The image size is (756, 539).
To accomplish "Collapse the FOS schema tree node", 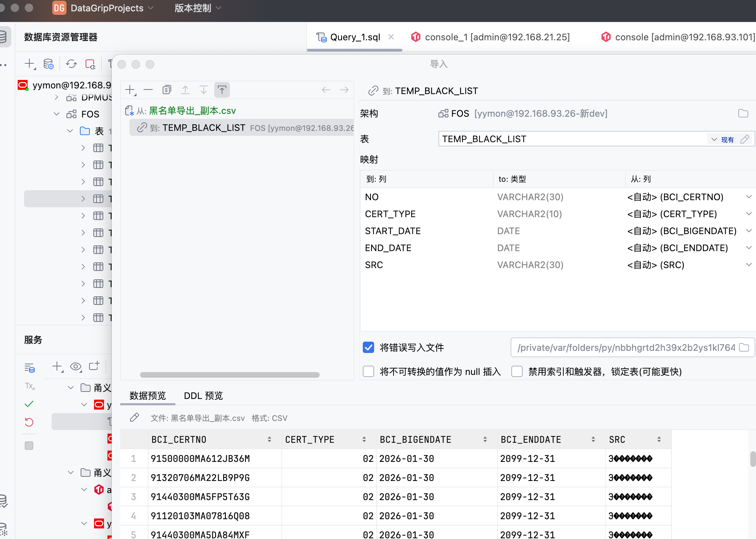I will click(x=57, y=114).
